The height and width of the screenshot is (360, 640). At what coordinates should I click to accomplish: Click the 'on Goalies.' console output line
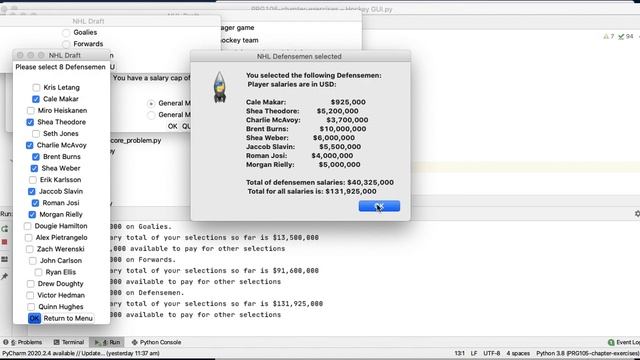tap(141, 227)
